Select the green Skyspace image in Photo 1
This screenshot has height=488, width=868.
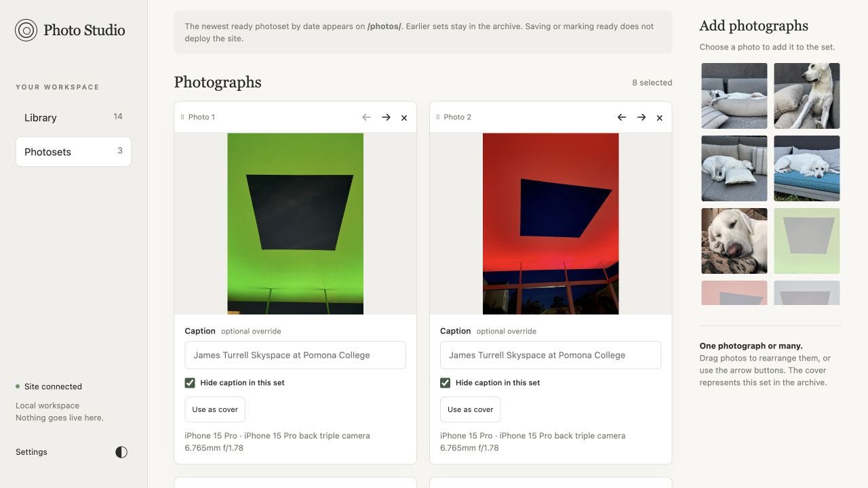296,224
